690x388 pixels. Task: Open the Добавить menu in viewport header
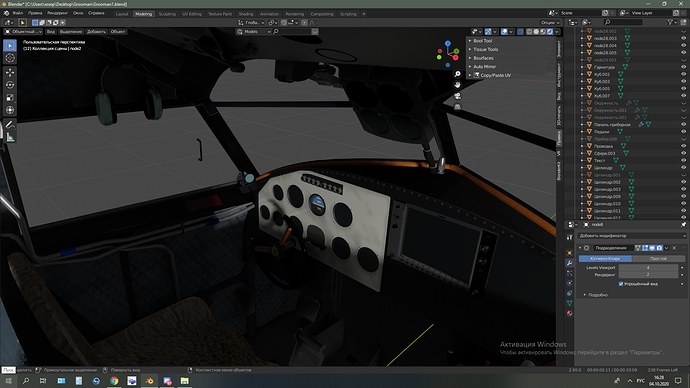(96, 32)
